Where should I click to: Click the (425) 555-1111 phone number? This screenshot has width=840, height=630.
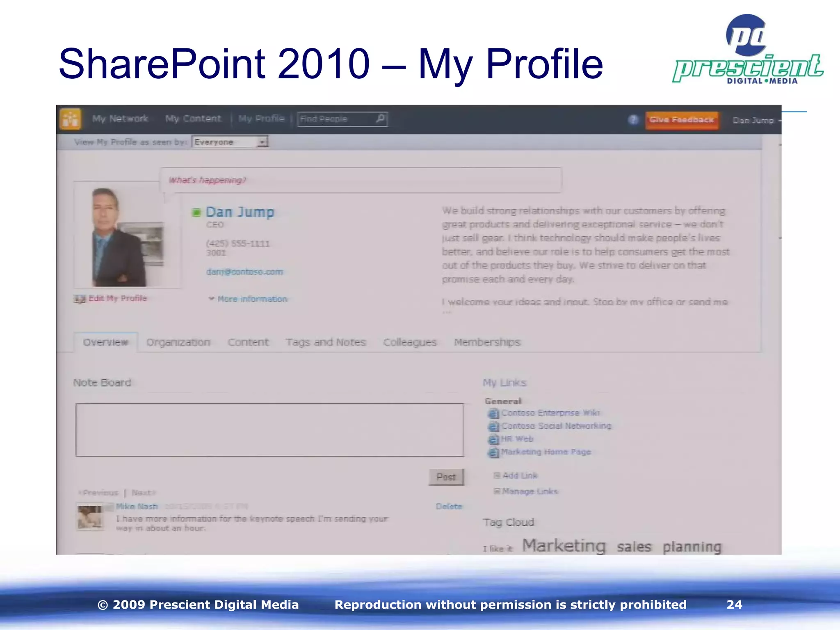click(x=238, y=244)
